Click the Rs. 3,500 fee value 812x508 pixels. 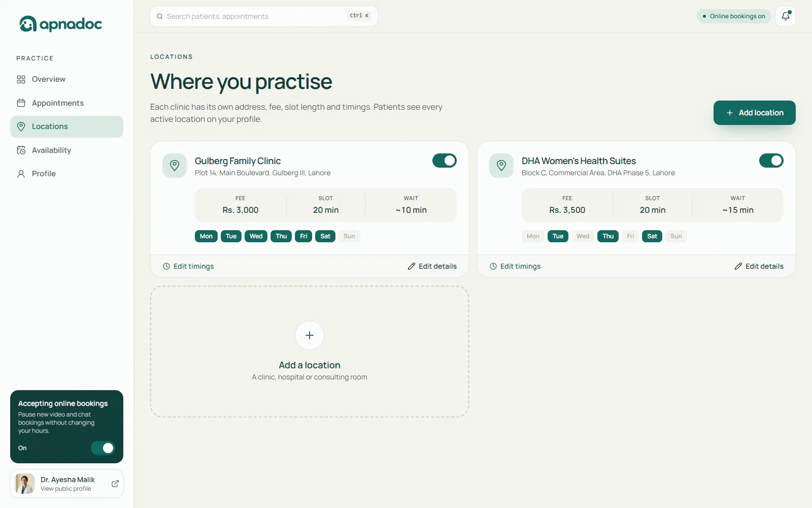567,210
